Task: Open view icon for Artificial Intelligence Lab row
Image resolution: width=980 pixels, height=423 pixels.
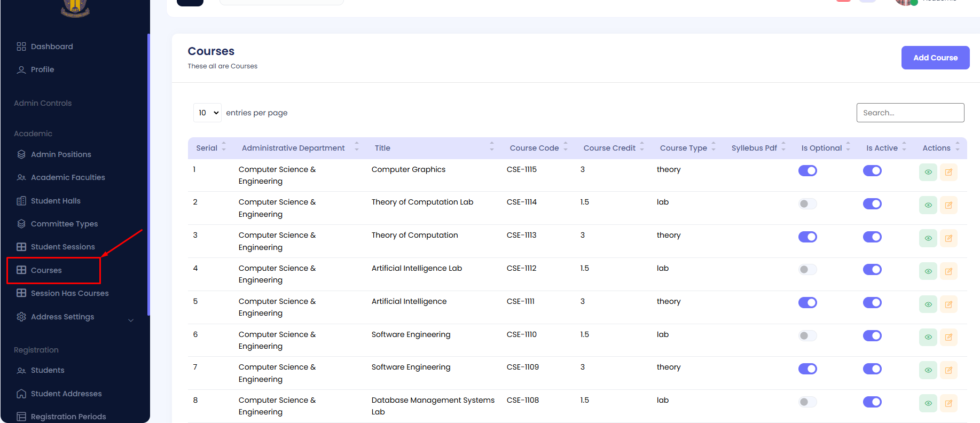Action: click(928, 271)
